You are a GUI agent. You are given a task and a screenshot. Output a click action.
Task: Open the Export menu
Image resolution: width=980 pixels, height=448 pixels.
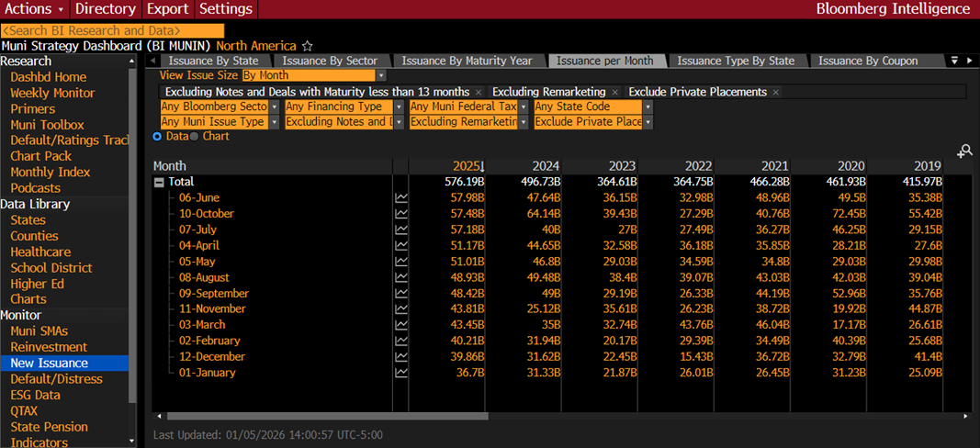pyautogui.click(x=168, y=9)
